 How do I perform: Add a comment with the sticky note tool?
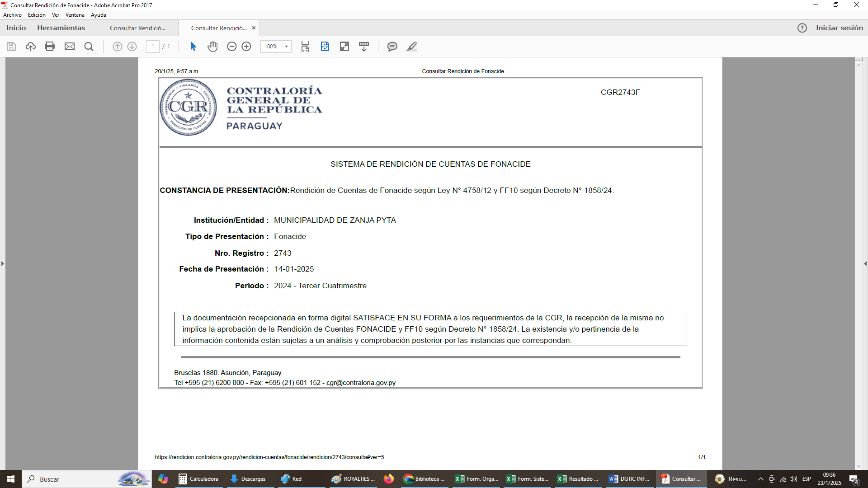coord(392,47)
